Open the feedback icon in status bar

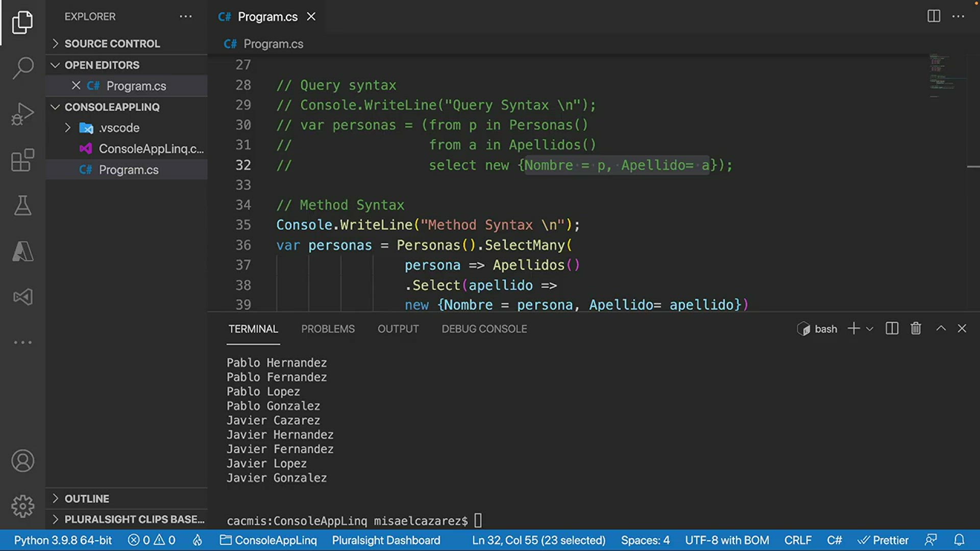[x=930, y=540]
